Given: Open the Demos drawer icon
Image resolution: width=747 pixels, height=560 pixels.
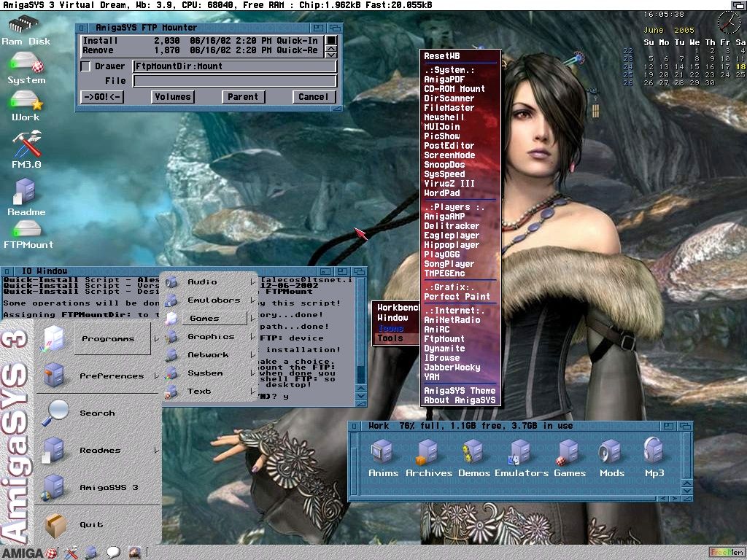Looking at the screenshot, I should point(474,454).
